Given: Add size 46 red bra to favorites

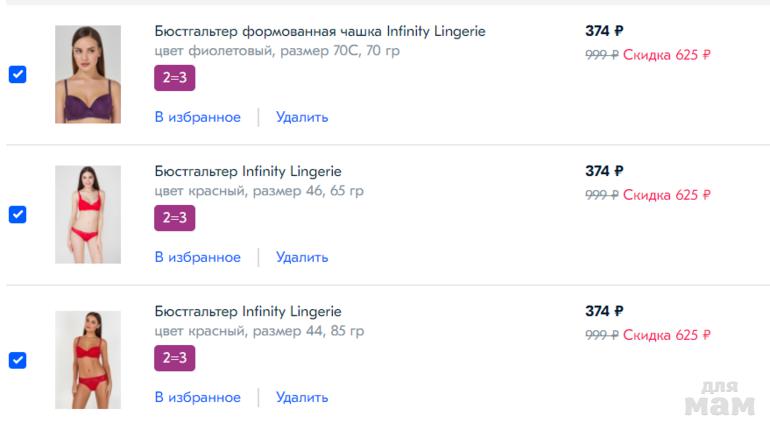Looking at the screenshot, I should [x=198, y=257].
